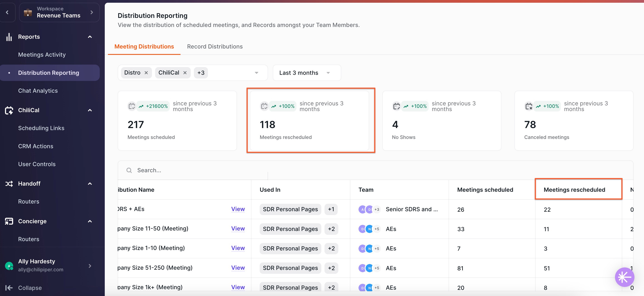The width and height of the screenshot is (644, 296).
Task: Click the 118 Meetings rescheduled value
Action: click(x=268, y=125)
